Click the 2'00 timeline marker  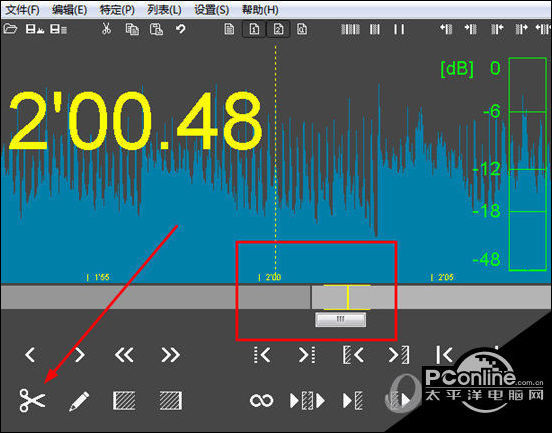[x=269, y=277]
